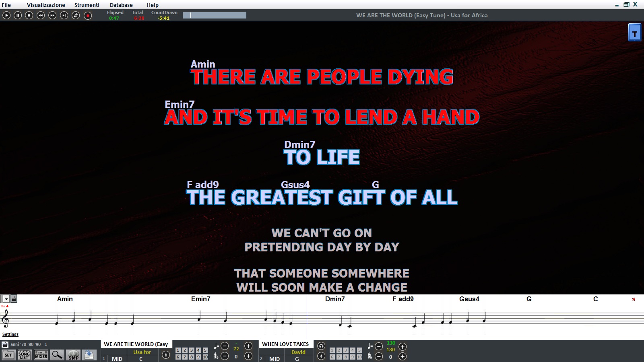Click the SET button
Image resolution: width=644 pixels, height=362 pixels.
[x=8, y=355]
